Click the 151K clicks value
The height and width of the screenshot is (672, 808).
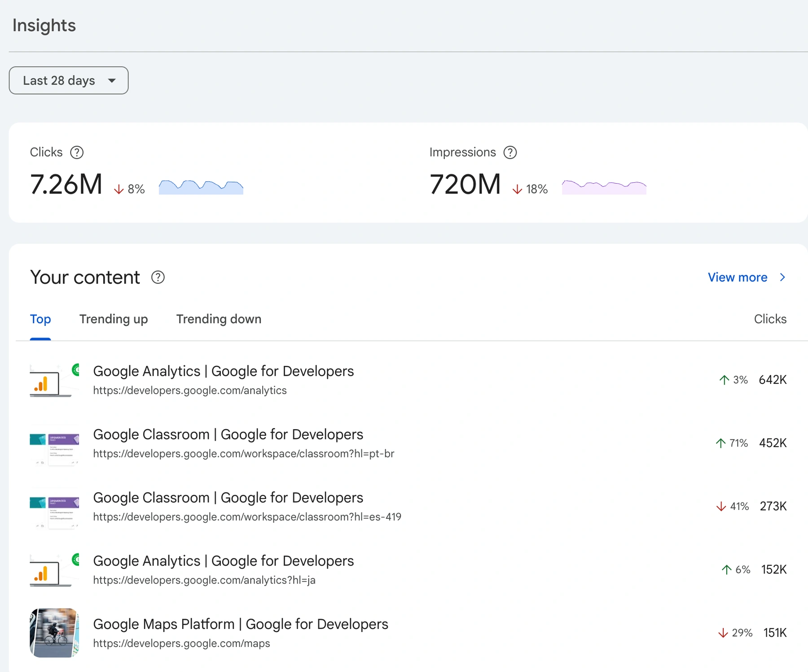(775, 633)
